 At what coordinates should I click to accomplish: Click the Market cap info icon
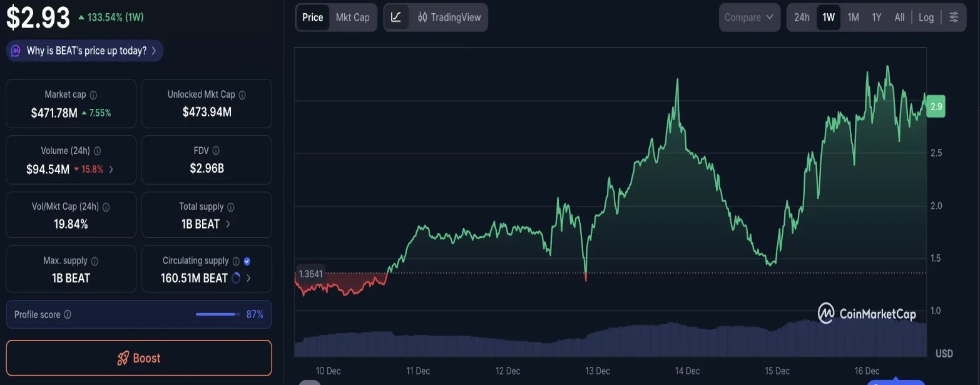93,95
